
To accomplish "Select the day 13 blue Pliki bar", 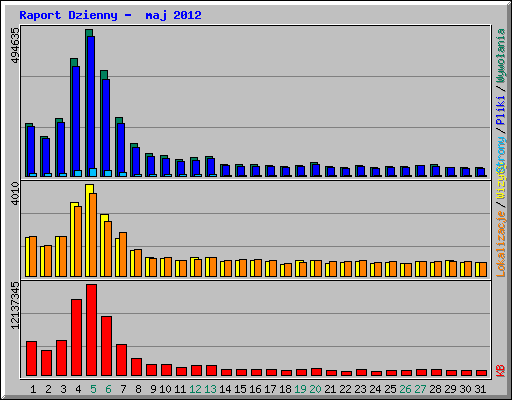I will coord(211,167).
